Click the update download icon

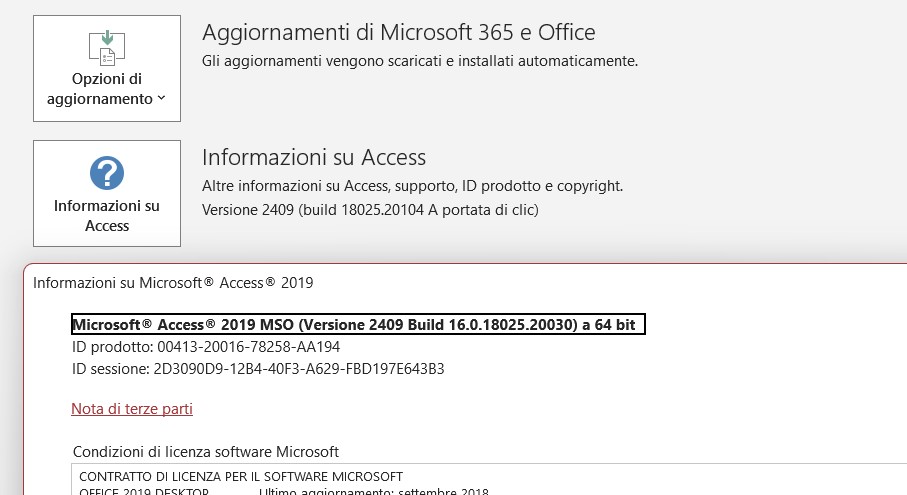pyautogui.click(x=106, y=47)
